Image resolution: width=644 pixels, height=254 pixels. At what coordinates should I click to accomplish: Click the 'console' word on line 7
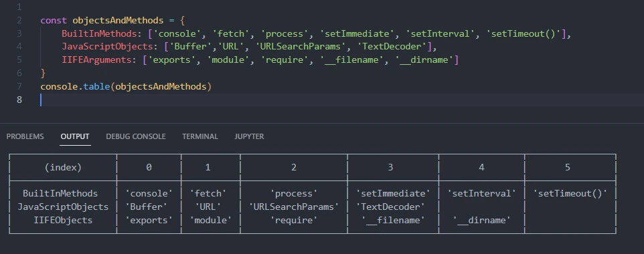click(59, 87)
